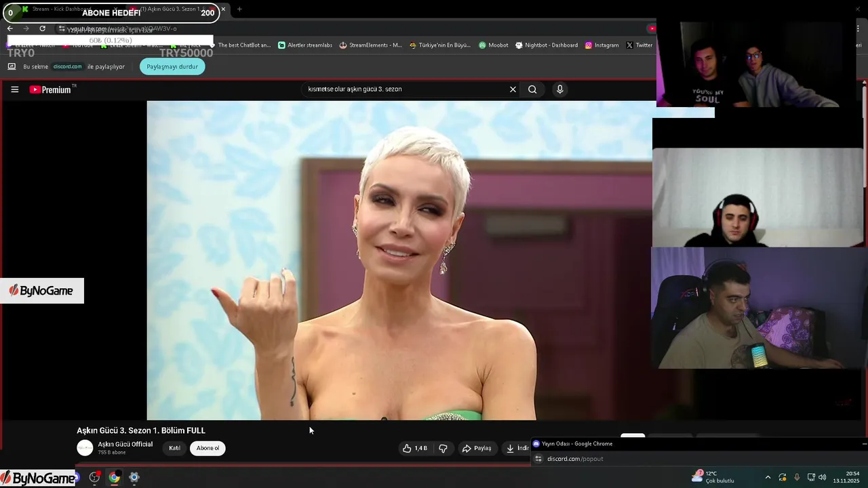Screen dimensions: 868x488
Task: Open the Instagram bookmark
Action: (x=602, y=45)
